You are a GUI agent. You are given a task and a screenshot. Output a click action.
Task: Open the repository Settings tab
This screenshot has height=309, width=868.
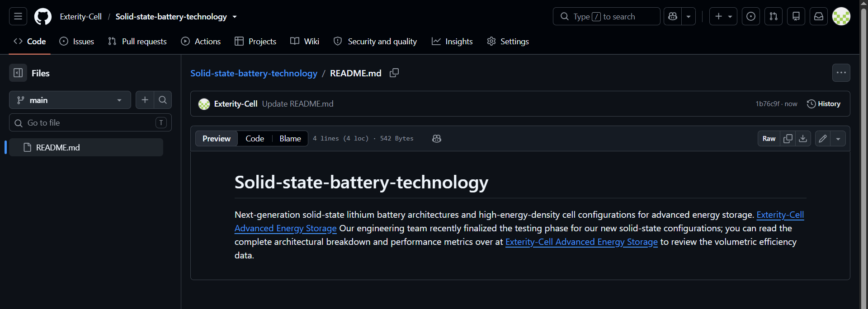coord(508,41)
